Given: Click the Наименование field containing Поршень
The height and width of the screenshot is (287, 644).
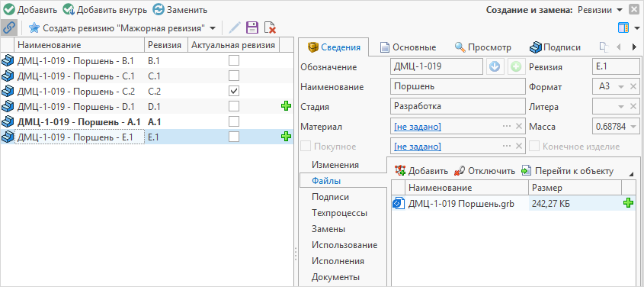Looking at the screenshot, I should click(458, 87).
